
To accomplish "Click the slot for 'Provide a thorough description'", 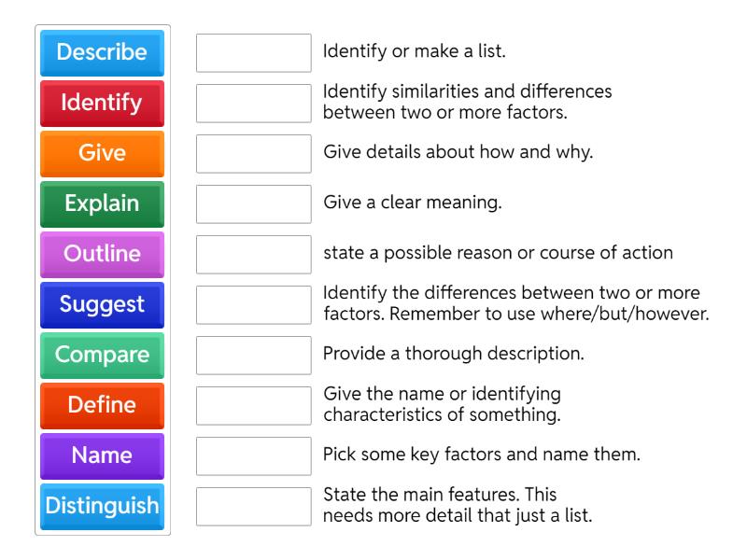I will click(254, 356).
